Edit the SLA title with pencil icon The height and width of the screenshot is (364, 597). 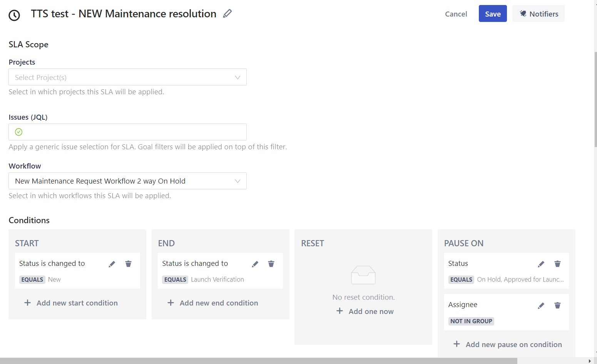(x=227, y=13)
